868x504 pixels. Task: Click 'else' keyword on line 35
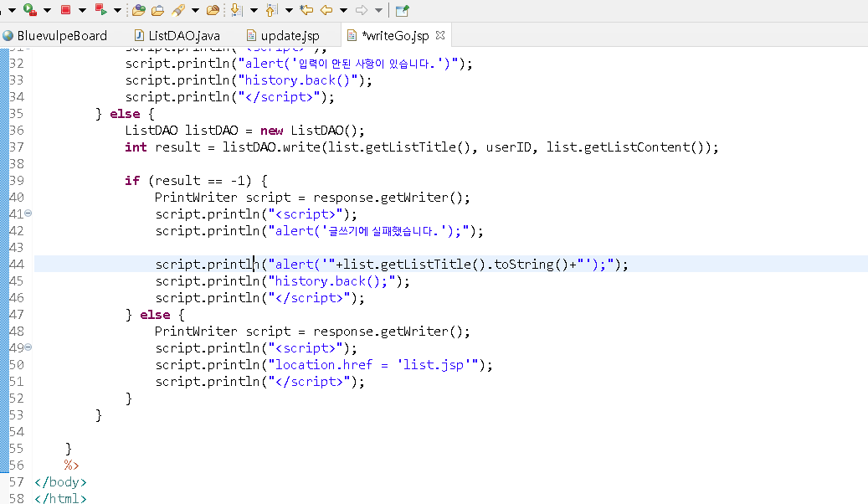(125, 114)
